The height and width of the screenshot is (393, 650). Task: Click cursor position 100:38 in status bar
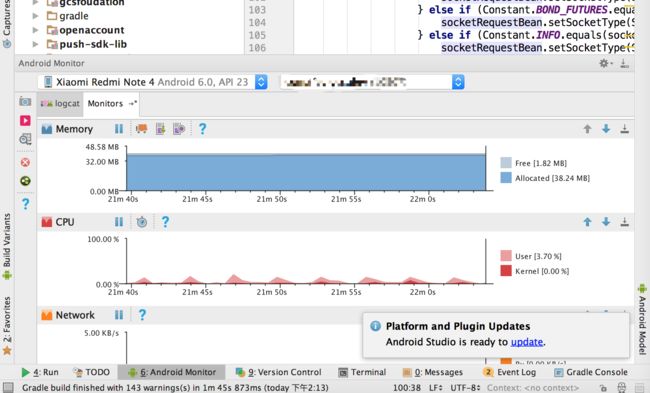407,388
